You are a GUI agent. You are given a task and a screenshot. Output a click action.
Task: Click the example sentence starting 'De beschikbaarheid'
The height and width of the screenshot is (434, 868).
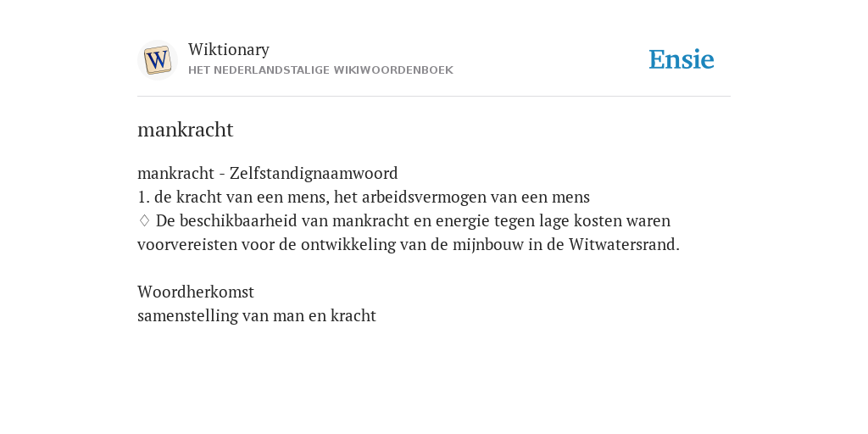click(409, 232)
